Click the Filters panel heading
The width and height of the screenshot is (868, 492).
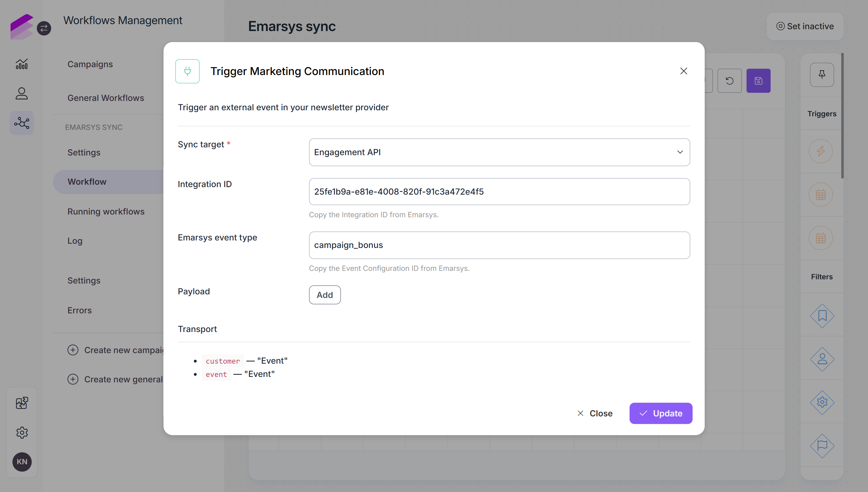[x=822, y=277]
